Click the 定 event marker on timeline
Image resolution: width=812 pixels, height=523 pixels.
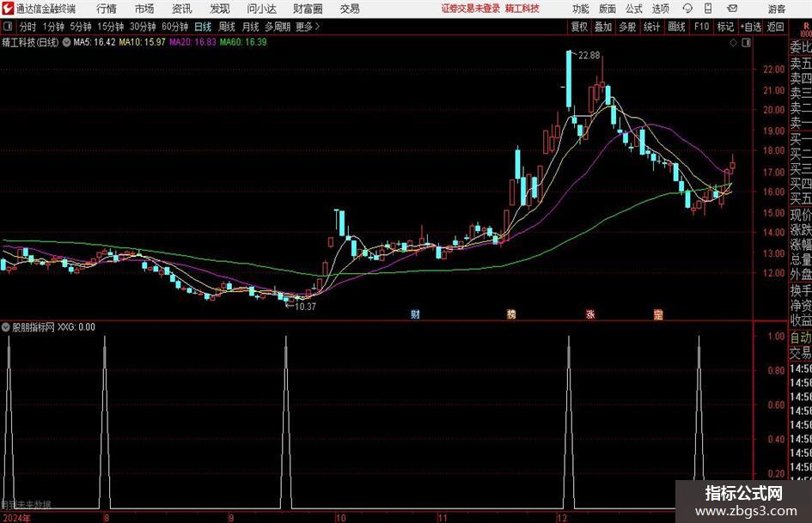point(658,313)
